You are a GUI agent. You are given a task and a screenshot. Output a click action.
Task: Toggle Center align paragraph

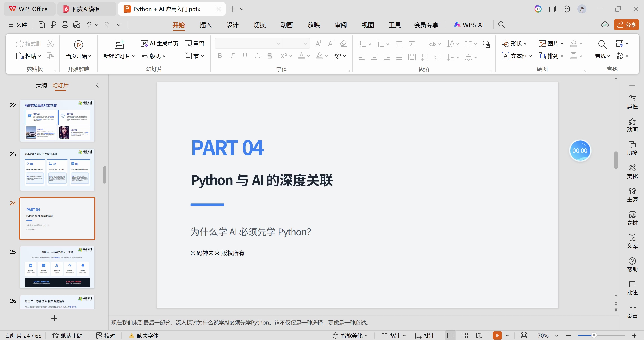(374, 57)
